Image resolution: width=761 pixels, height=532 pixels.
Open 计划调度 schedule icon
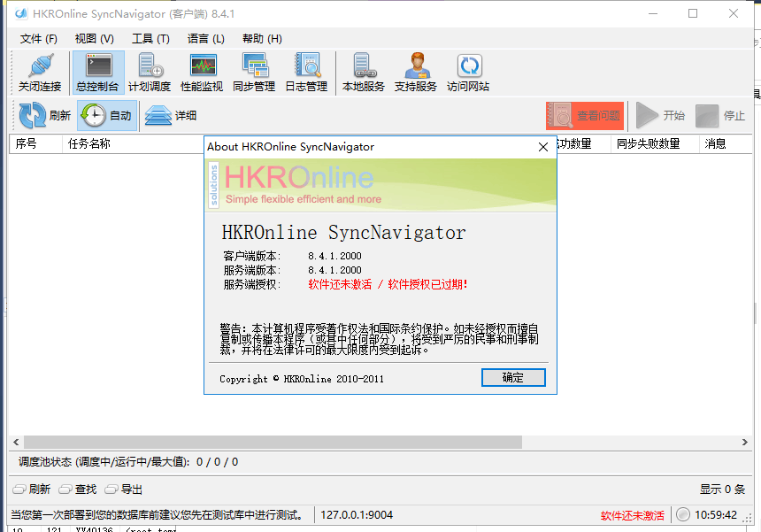click(150, 73)
